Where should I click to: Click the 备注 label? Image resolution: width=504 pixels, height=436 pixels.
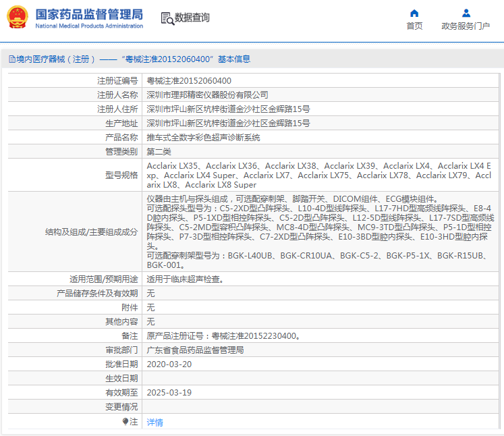click(130, 335)
